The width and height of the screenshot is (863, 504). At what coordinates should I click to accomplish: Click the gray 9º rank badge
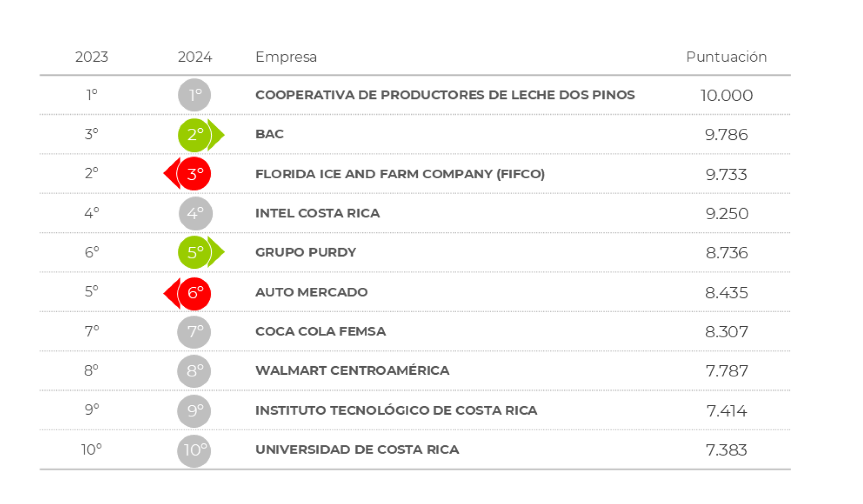pyautogui.click(x=195, y=411)
